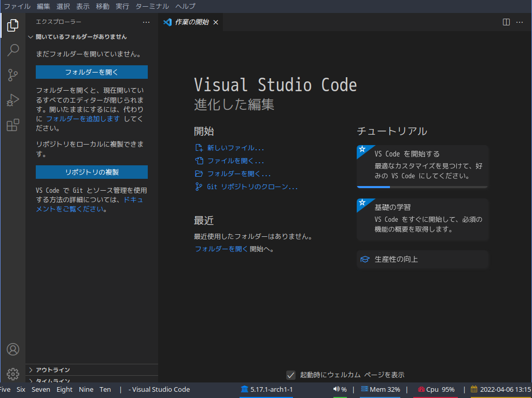Screen dimensions: 532x398
Task: Open the Extensions view icon
Action: [x=13, y=125]
